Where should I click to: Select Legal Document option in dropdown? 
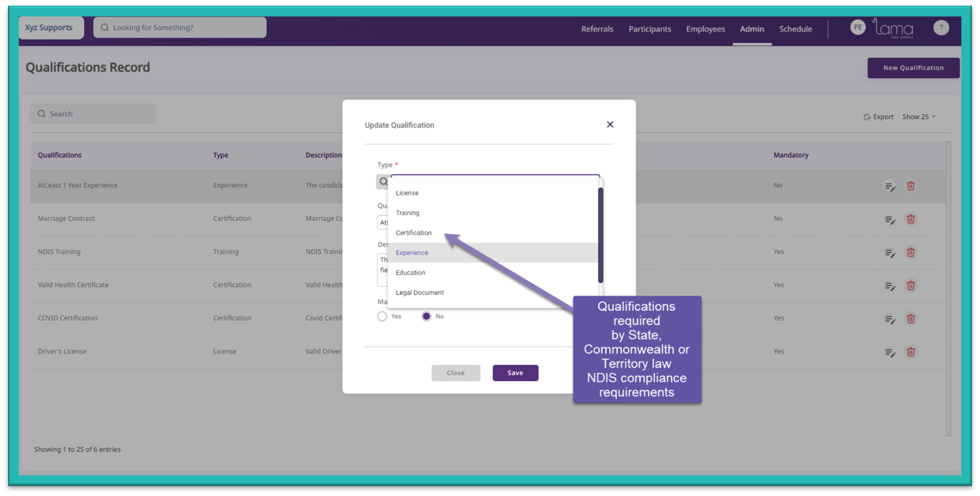[420, 293]
